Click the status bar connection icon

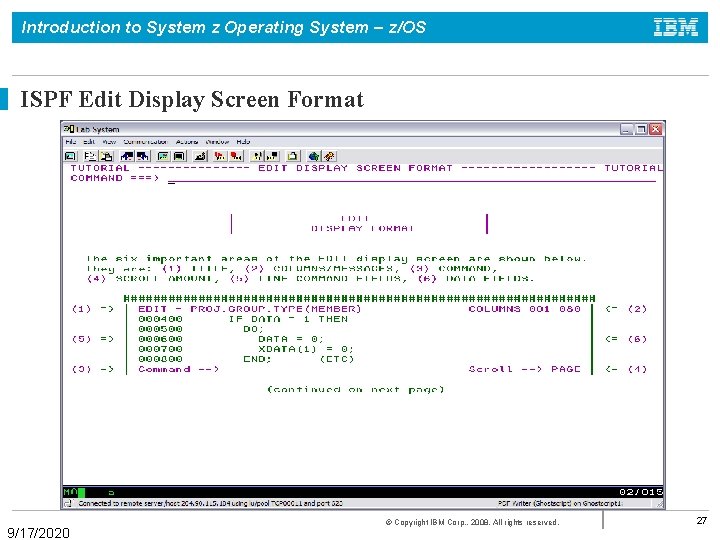click(68, 504)
